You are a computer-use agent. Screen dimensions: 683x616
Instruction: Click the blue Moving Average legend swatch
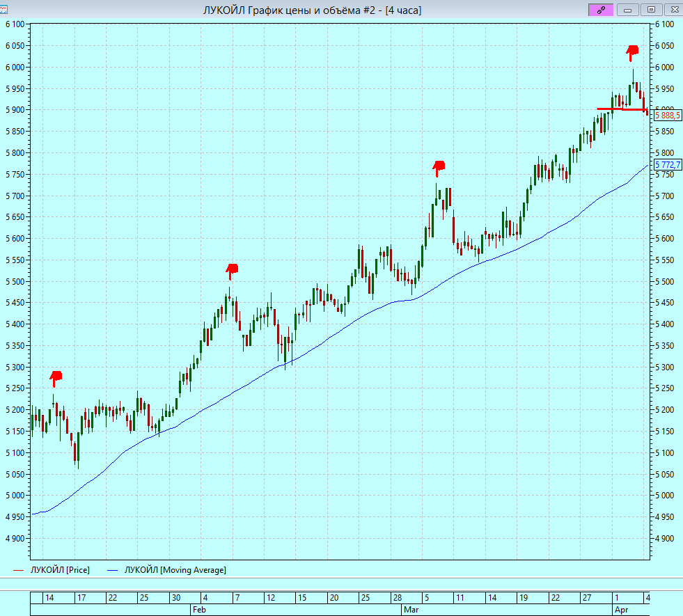click(112, 570)
